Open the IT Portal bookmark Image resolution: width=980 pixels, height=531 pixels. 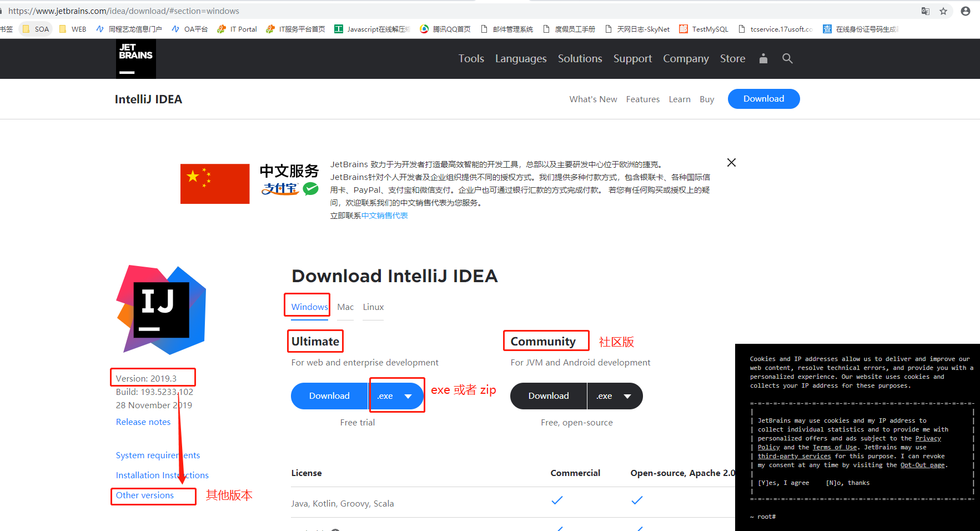point(237,29)
